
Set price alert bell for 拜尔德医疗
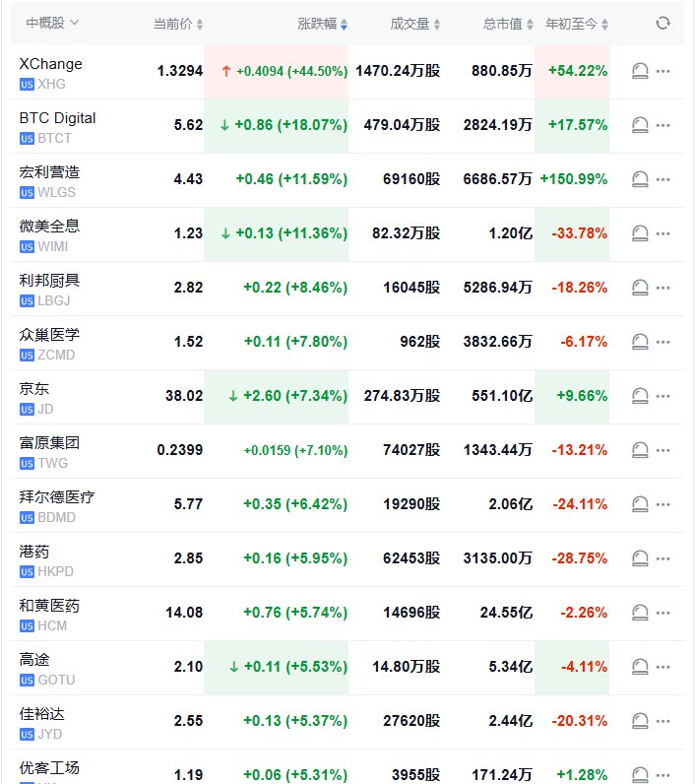point(640,504)
